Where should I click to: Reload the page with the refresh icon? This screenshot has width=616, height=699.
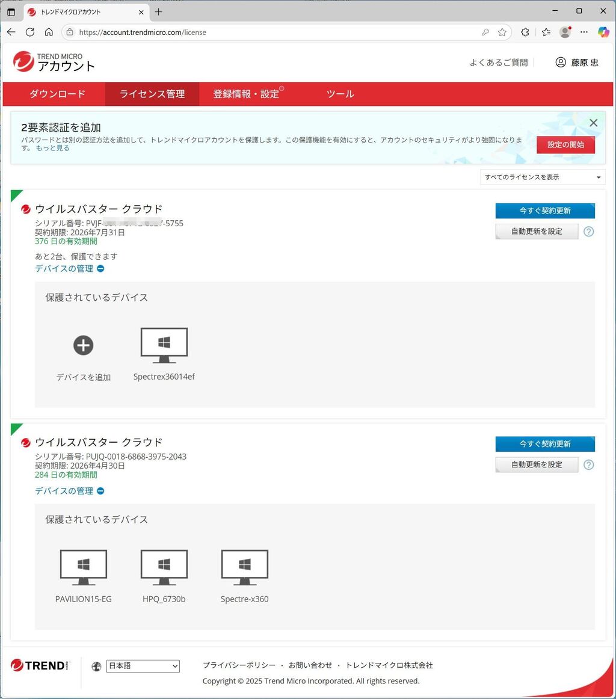[30, 32]
